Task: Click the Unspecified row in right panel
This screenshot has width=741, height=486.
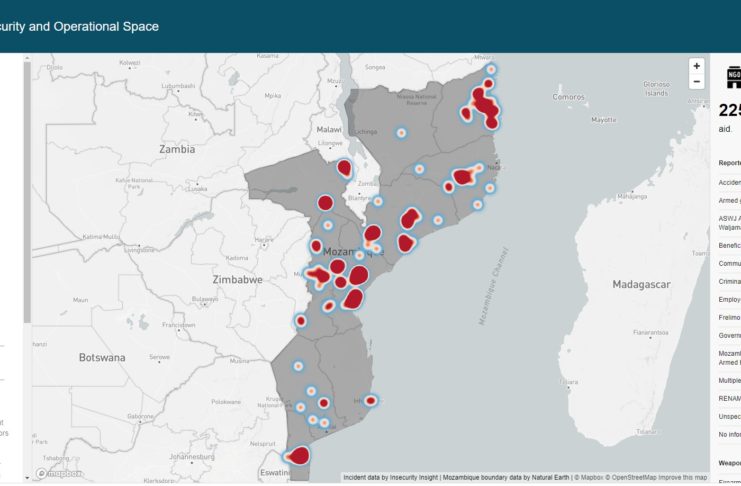Action: (x=729, y=415)
